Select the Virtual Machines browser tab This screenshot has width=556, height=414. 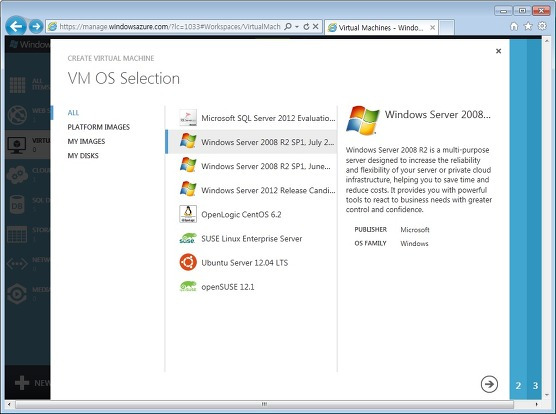(381, 28)
